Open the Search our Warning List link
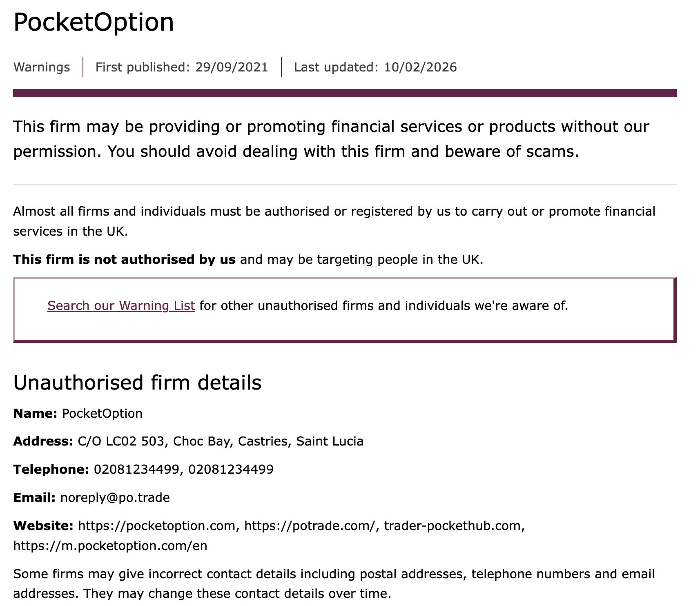This screenshot has width=700, height=606. (x=121, y=306)
